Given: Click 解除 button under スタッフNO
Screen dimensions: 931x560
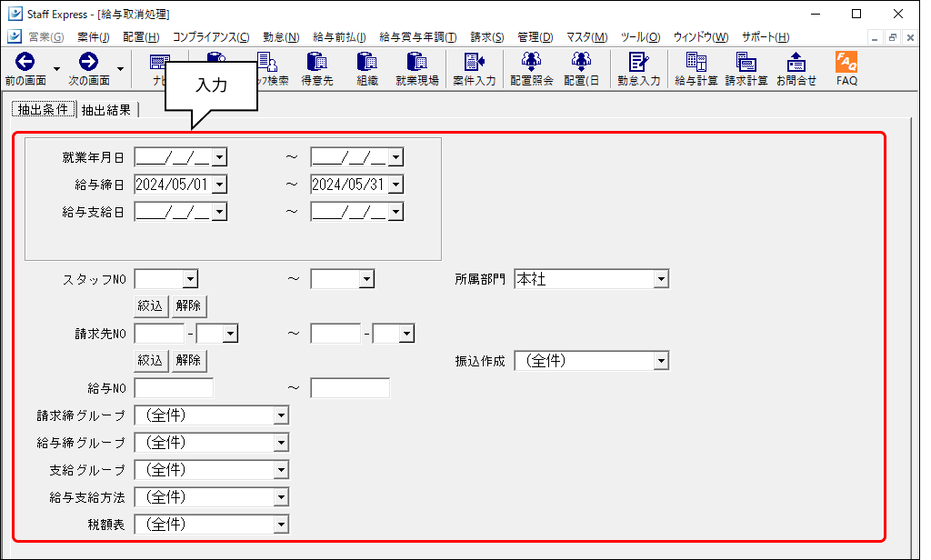Looking at the screenshot, I should (189, 305).
